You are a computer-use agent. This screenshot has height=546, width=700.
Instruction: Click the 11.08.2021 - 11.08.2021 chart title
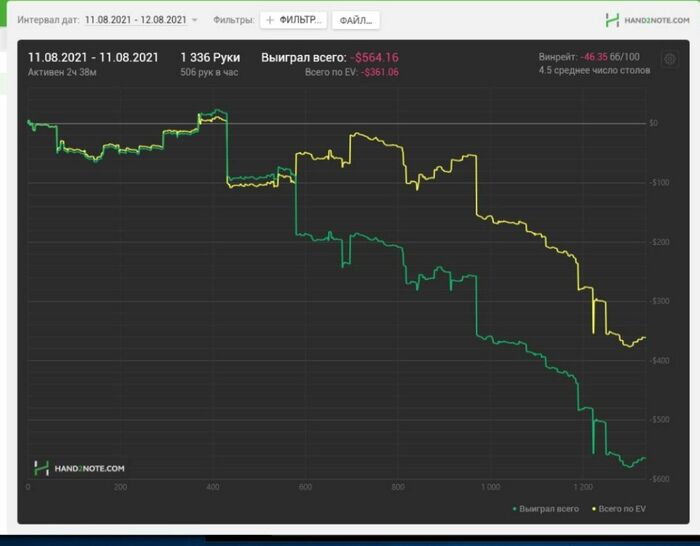click(x=93, y=58)
